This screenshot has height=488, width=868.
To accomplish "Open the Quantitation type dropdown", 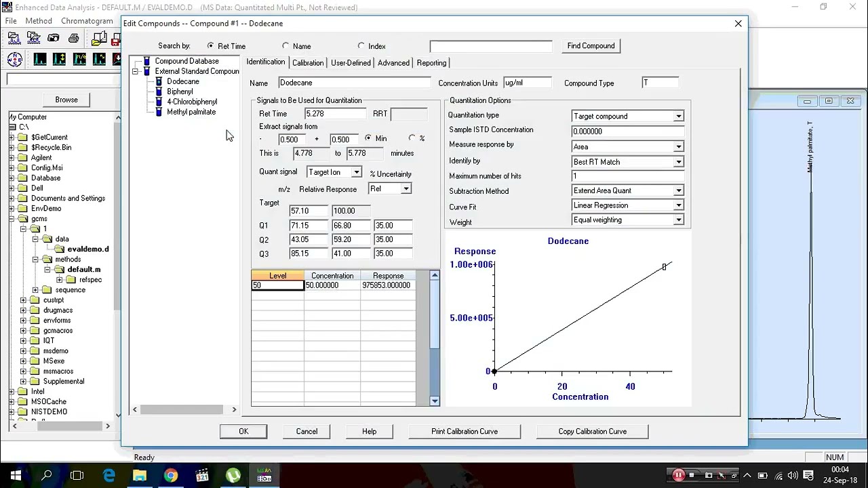I will click(678, 117).
